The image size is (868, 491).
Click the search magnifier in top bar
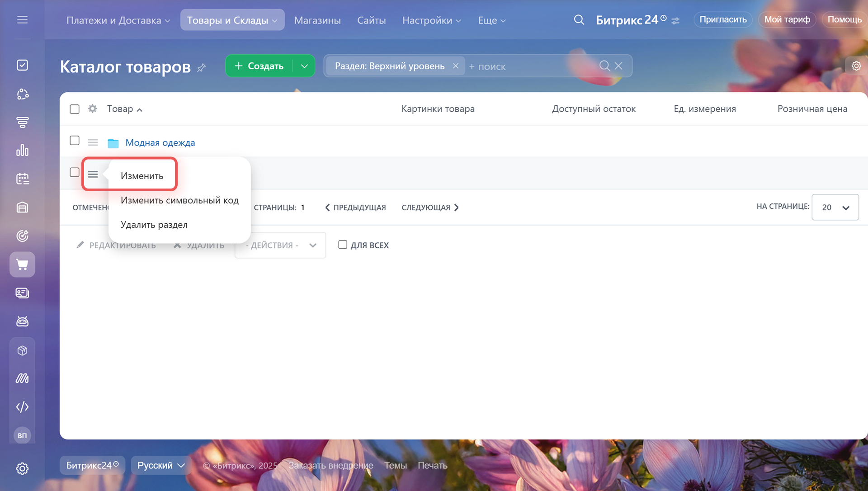[579, 20]
